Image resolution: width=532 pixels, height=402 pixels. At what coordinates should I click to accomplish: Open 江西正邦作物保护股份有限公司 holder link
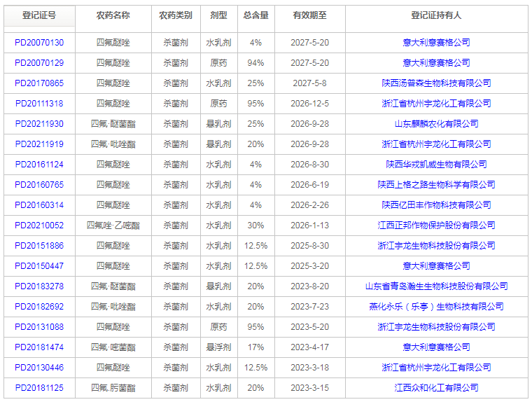tap(436, 226)
